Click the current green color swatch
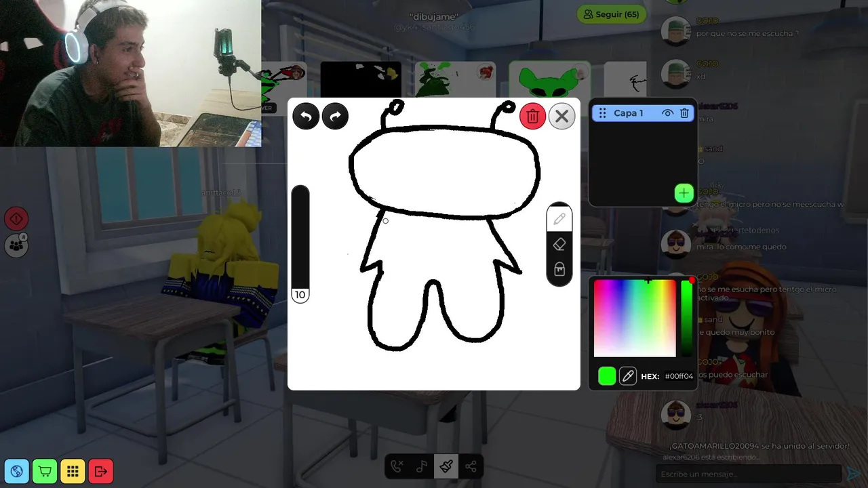 [607, 376]
